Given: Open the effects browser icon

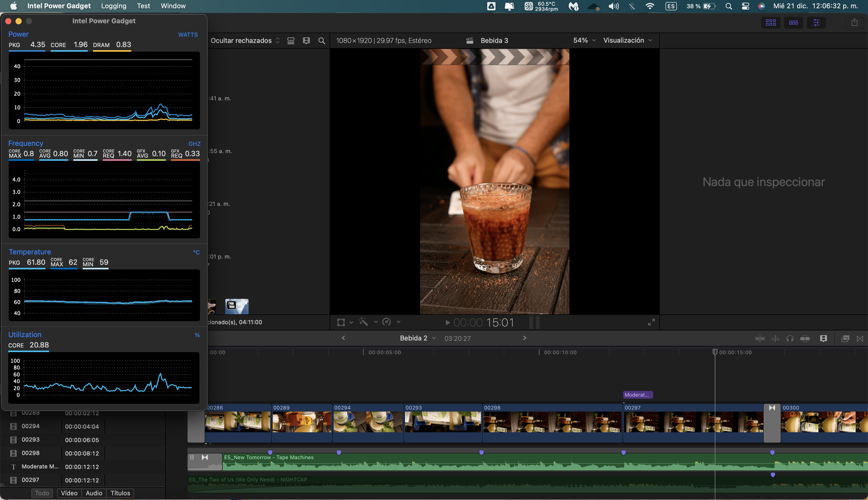Looking at the screenshot, I should (845, 339).
